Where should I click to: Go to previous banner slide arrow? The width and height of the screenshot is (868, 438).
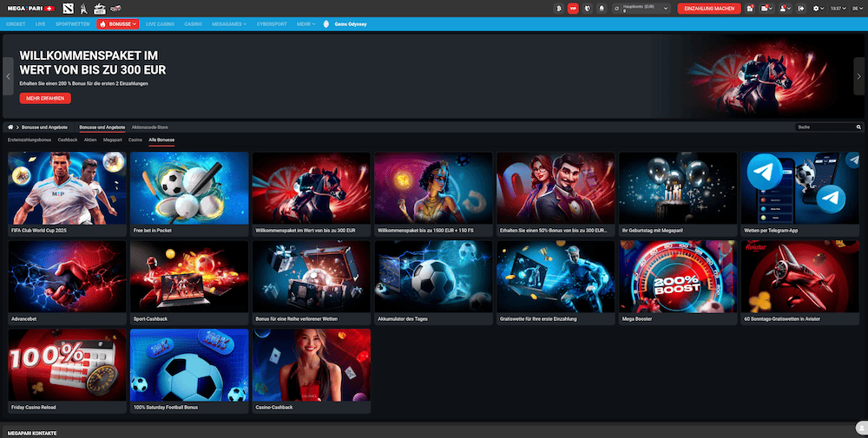tap(9, 75)
